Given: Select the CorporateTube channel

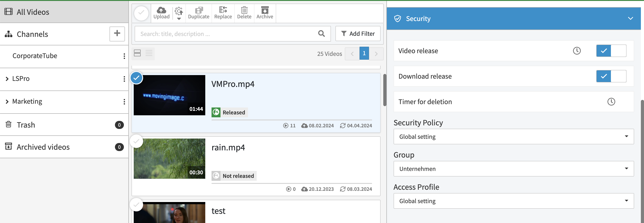Looking at the screenshot, I should point(35,56).
